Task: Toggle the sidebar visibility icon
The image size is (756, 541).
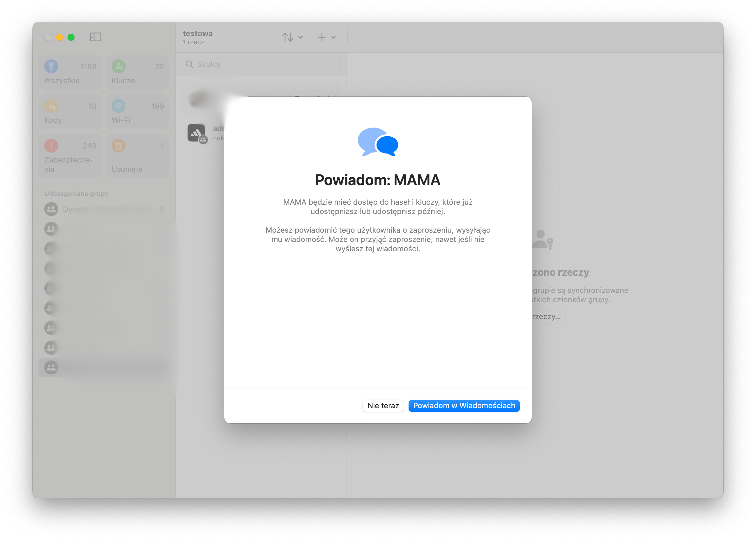Action: coord(95,37)
